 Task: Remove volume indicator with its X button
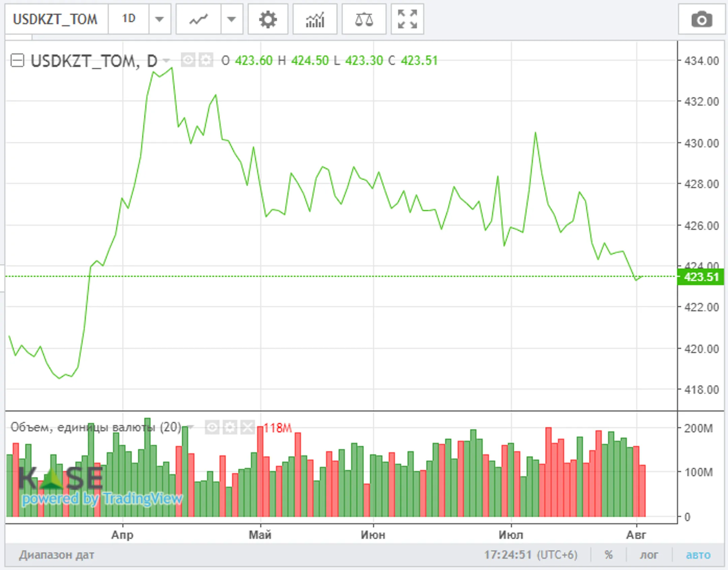248,426
